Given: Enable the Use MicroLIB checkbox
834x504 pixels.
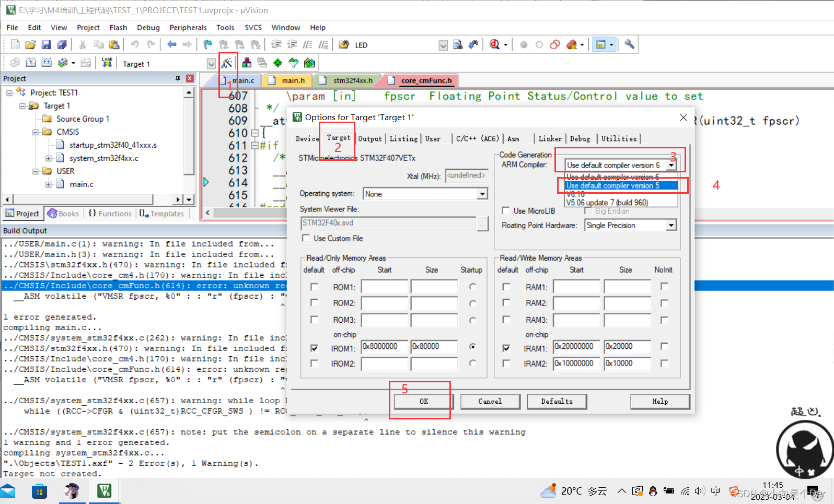Looking at the screenshot, I should click(x=506, y=210).
